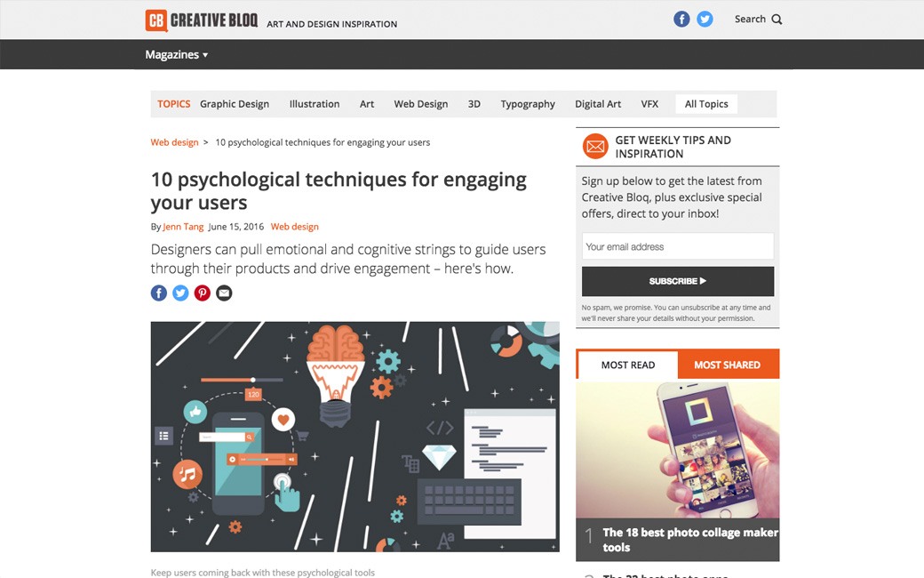
Task: Switch to the Most Shared tab
Action: coord(728,365)
